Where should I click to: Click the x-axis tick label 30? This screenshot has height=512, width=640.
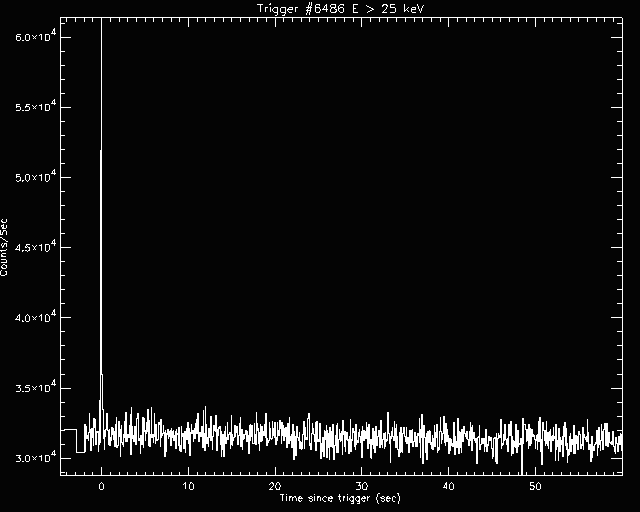[362, 486]
